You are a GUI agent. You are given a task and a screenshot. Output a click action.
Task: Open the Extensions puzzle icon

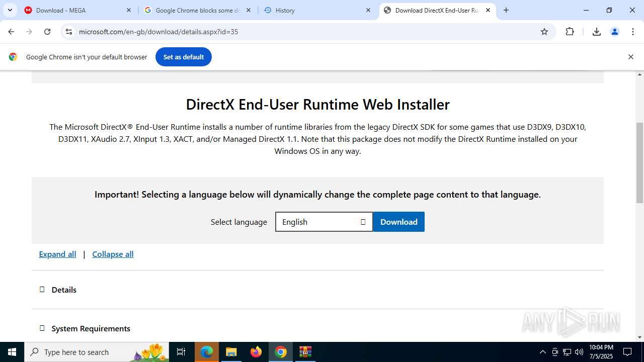coord(570,32)
